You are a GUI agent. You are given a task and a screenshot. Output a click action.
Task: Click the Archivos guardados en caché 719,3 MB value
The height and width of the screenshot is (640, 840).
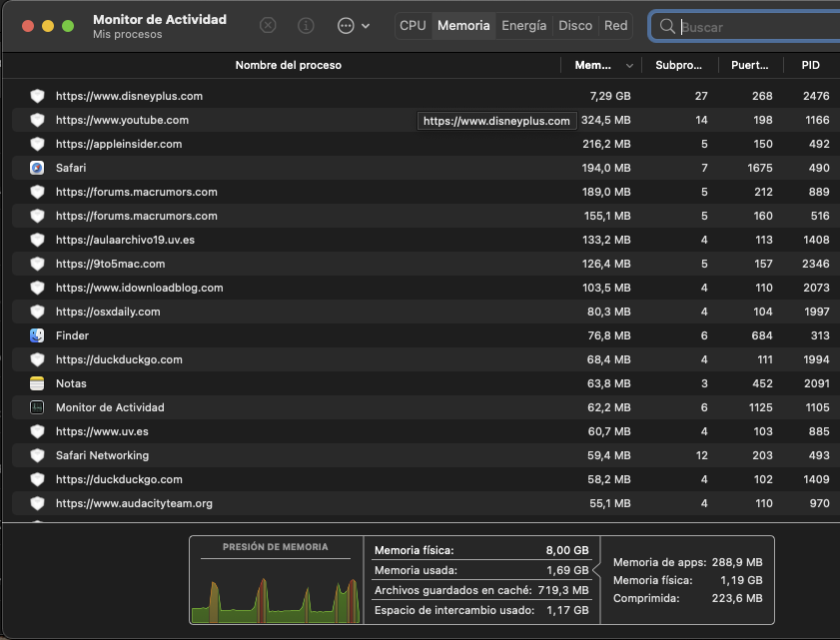pos(563,590)
